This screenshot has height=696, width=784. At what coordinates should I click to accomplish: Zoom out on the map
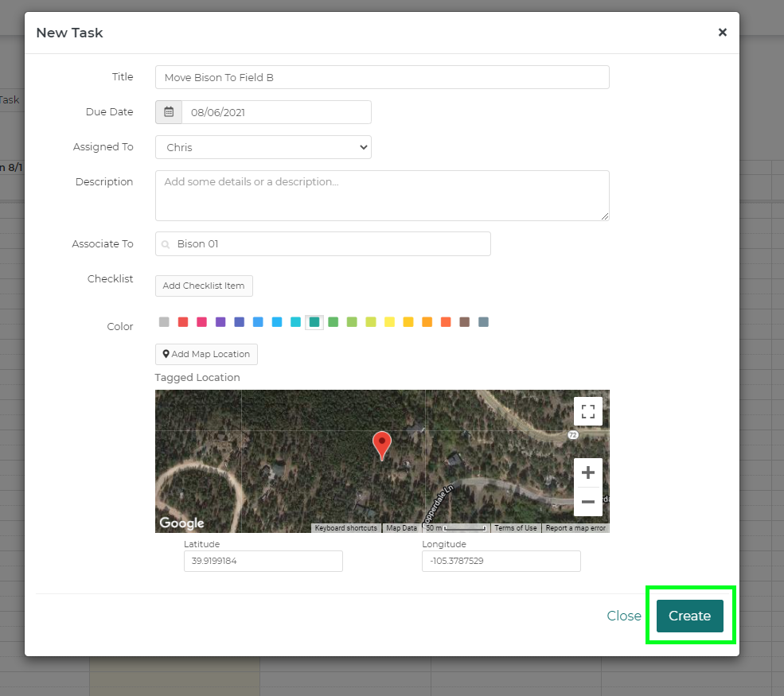[587, 502]
